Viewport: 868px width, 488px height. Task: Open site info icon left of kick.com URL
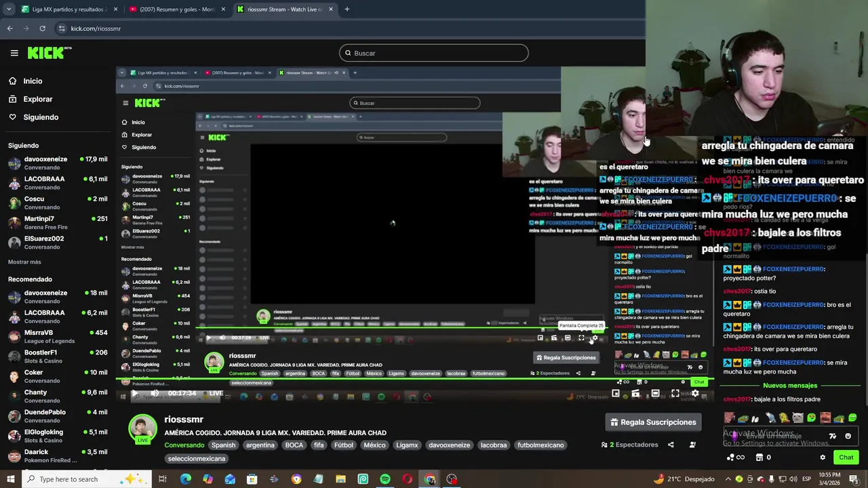pos(62,28)
